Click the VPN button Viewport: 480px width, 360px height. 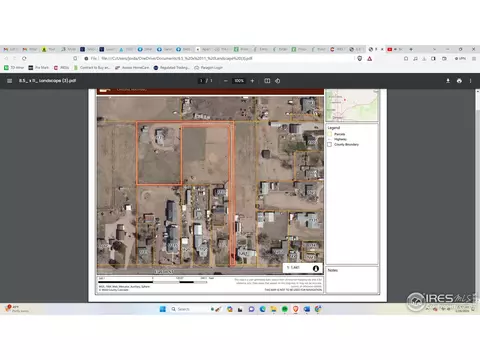pyautogui.click(x=460, y=58)
